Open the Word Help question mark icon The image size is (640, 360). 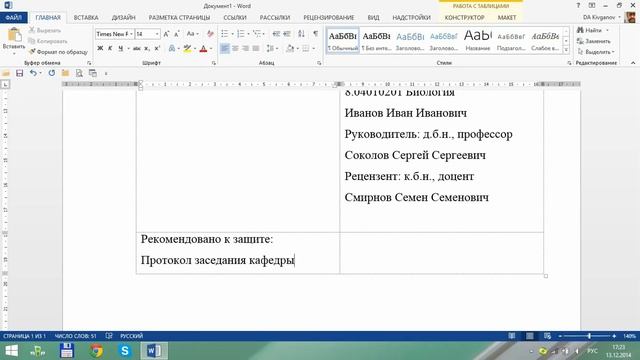point(578,6)
